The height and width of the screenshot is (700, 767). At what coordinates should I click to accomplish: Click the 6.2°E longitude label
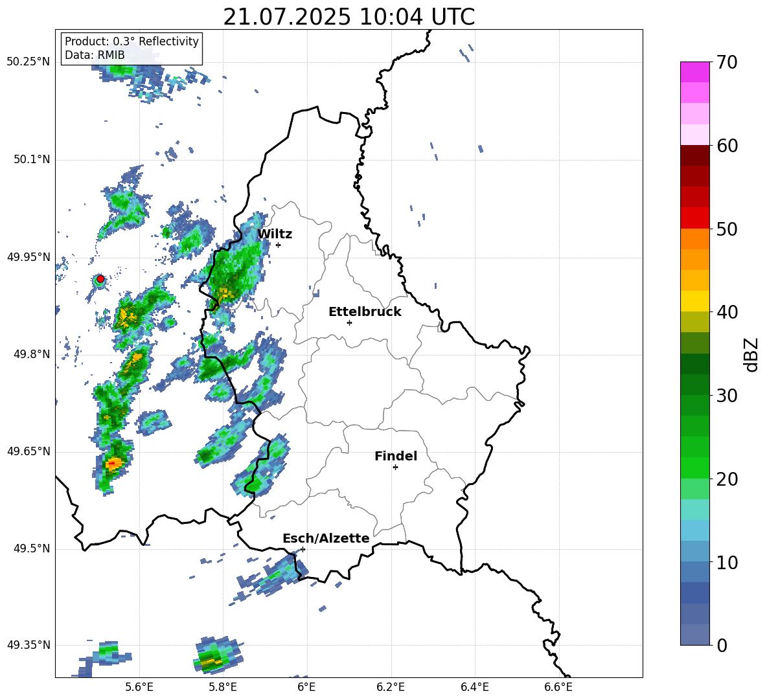click(x=391, y=688)
